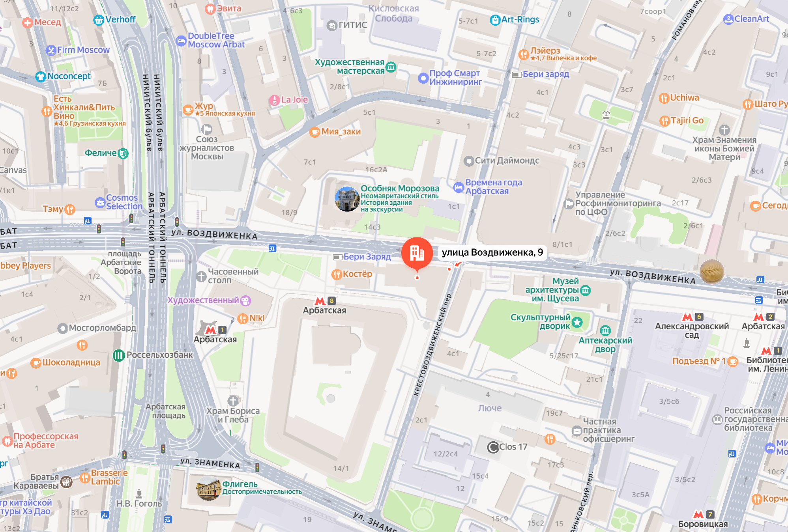The width and height of the screenshot is (788, 532).
Task: Open the Костёр restaurant icon
Action: [337, 274]
